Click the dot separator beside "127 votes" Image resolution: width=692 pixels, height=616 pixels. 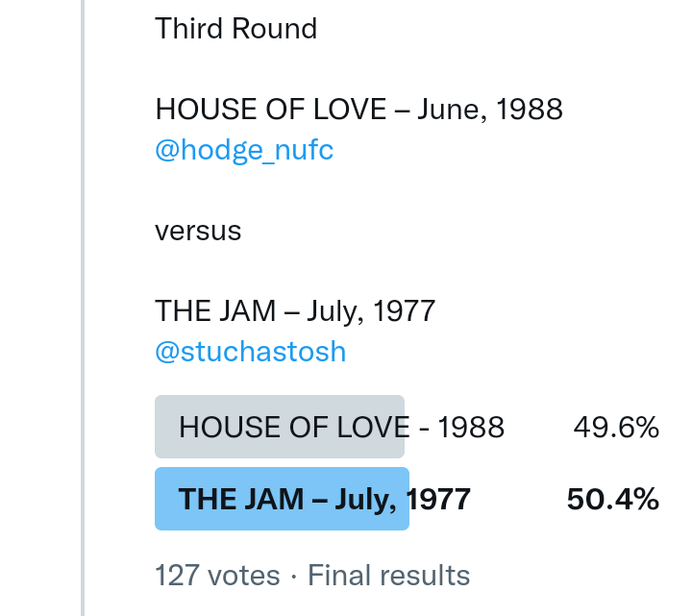point(294,576)
